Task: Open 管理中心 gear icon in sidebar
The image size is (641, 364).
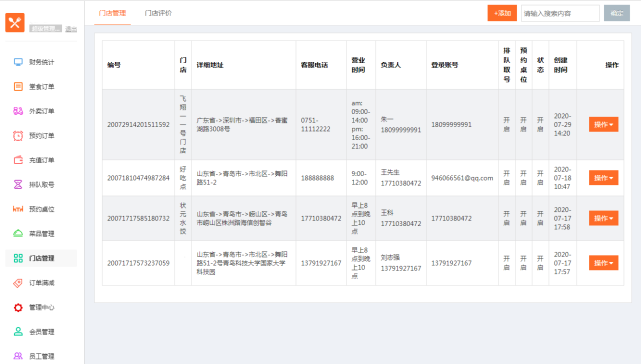Action: pyautogui.click(x=18, y=307)
